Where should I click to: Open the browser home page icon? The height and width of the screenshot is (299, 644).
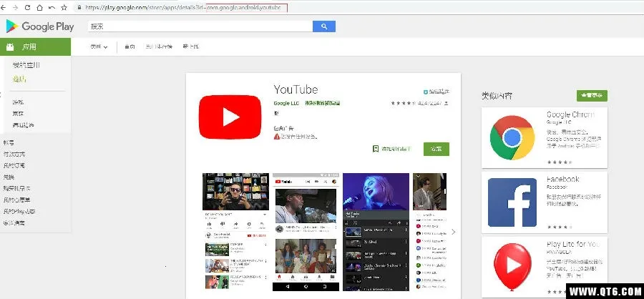coord(40,7)
